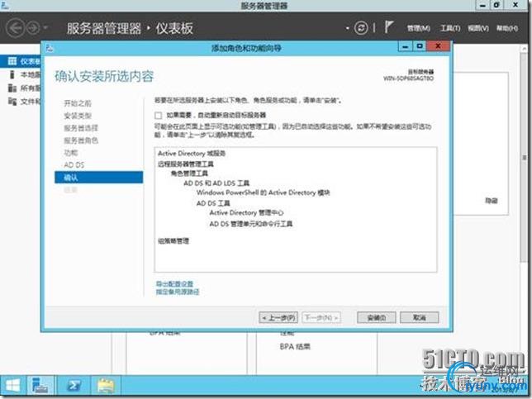Open the 工具(T) menu
Viewport: 532px width, 399px height.
pos(450,28)
